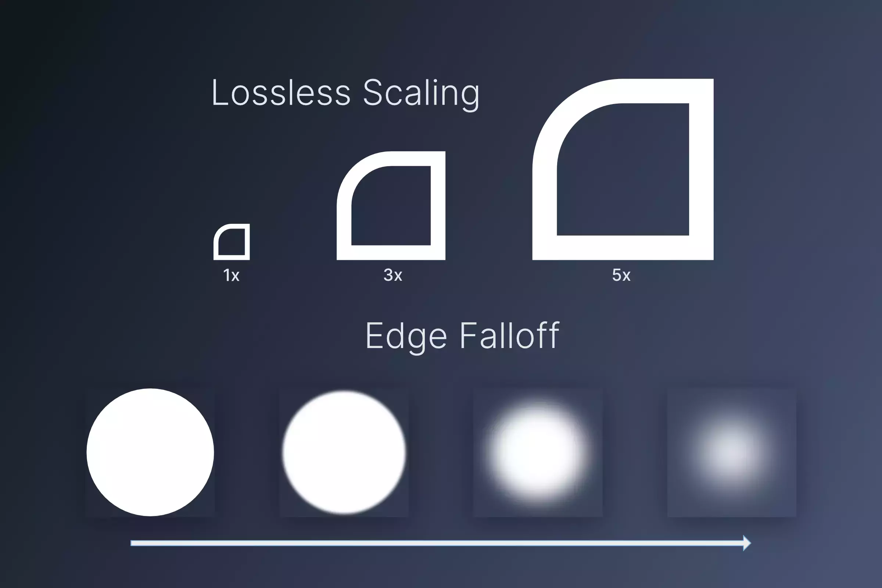Select the slightly soft-edged white circle
Screen dimensions: 882x588
344,452
